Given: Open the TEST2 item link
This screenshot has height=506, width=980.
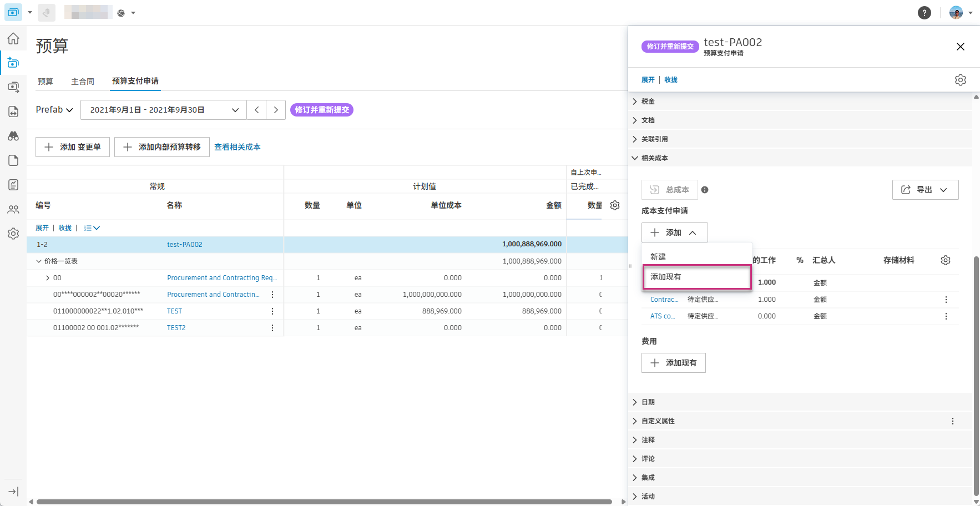Looking at the screenshot, I should pos(176,328).
